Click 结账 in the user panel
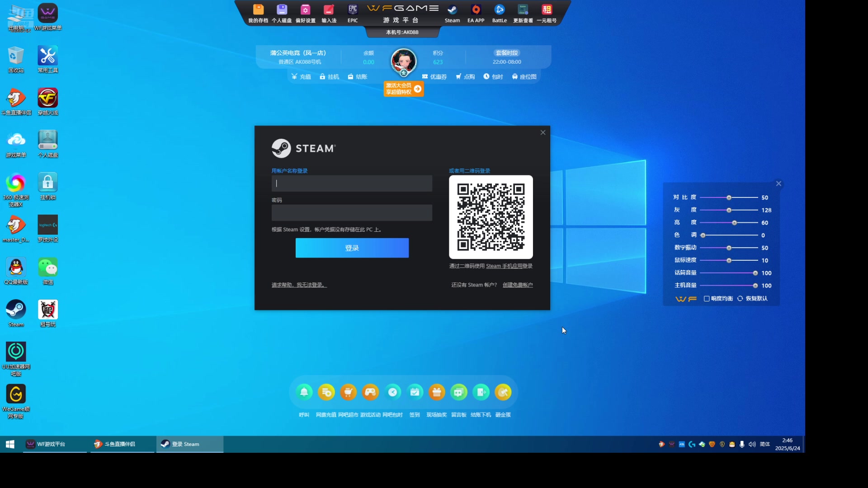The height and width of the screenshot is (488, 868). tap(357, 77)
